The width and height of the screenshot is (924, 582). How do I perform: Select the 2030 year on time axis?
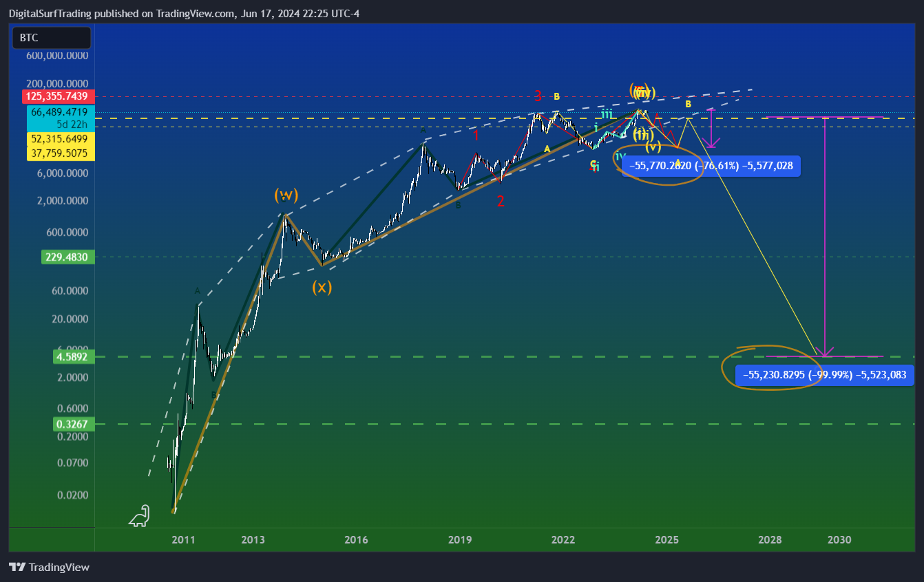[x=839, y=540]
